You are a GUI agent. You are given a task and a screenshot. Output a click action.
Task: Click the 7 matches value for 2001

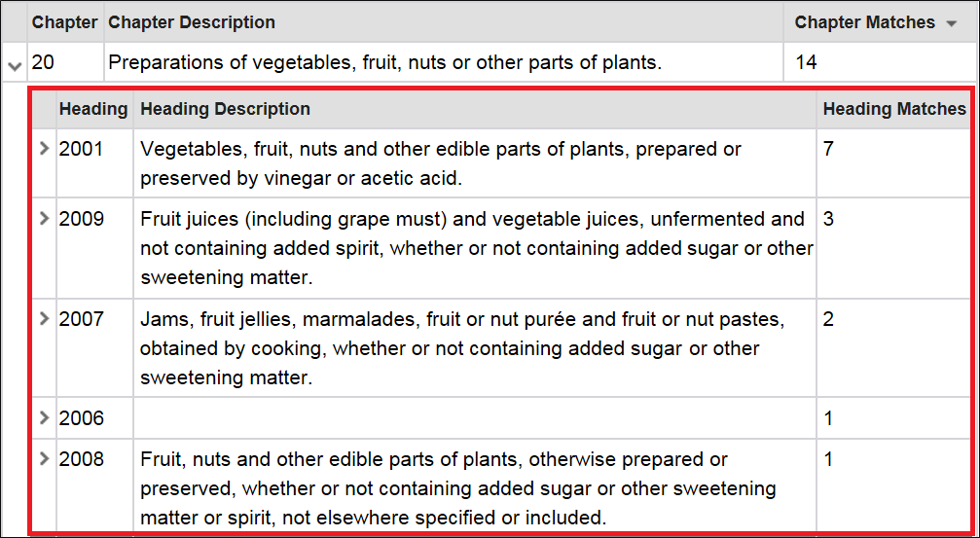(828, 149)
